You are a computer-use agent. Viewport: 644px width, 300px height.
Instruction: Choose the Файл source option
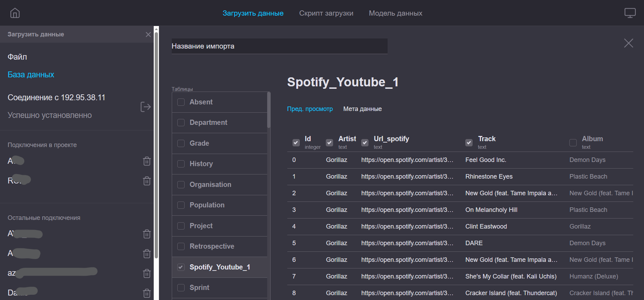coord(17,57)
